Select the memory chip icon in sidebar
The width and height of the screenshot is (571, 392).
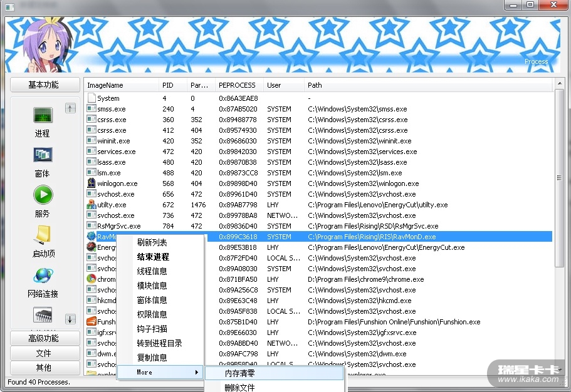click(x=43, y=315)
